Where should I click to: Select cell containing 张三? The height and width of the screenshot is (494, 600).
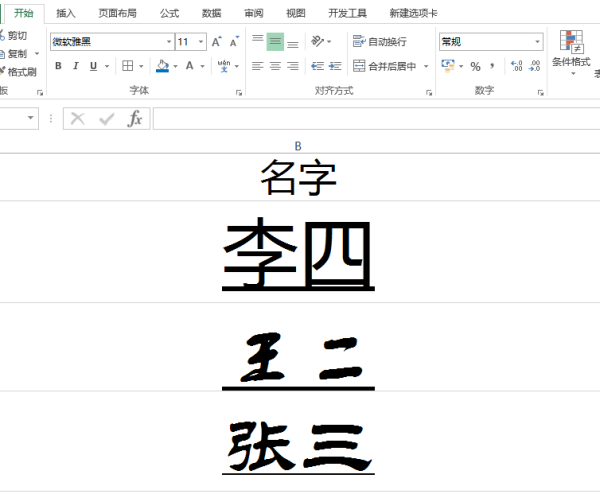[x=298, y=442]
